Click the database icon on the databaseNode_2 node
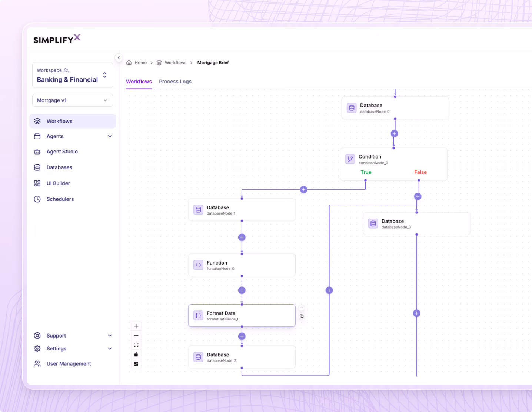 (198, 357)
